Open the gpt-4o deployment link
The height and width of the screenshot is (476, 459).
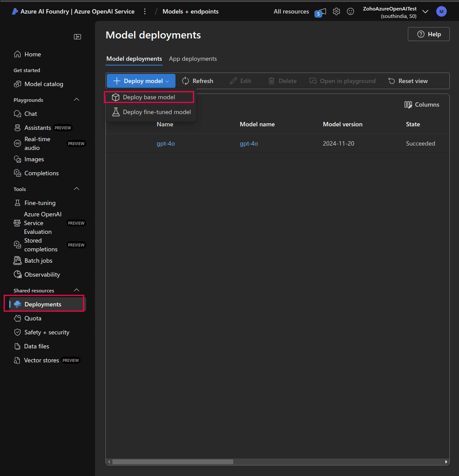[x=165, y=143]
